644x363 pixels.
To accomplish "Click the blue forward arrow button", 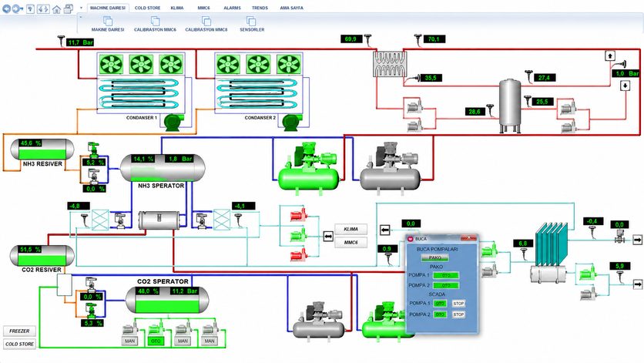I will (15, 8).
